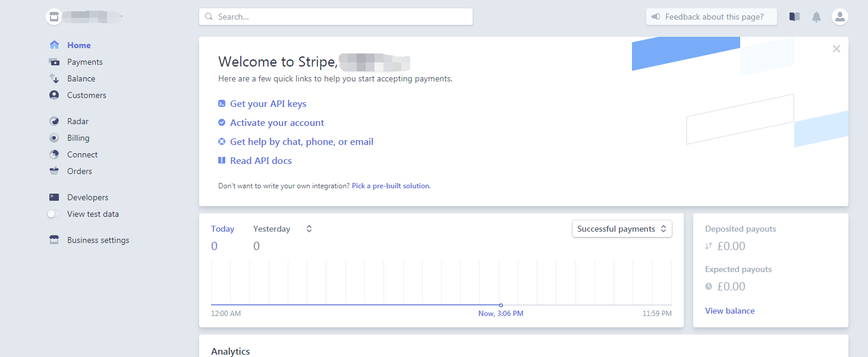Click View balance link

click(x=730, y=311)
